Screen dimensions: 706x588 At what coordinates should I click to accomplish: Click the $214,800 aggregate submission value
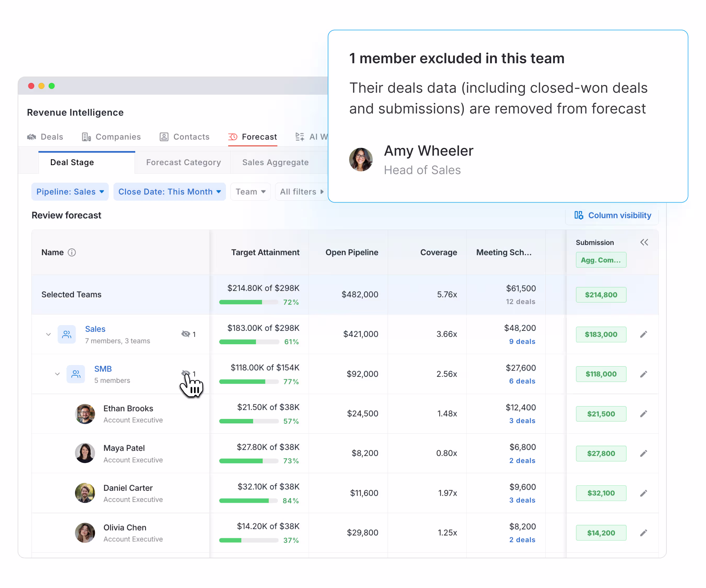pos(601,295)
